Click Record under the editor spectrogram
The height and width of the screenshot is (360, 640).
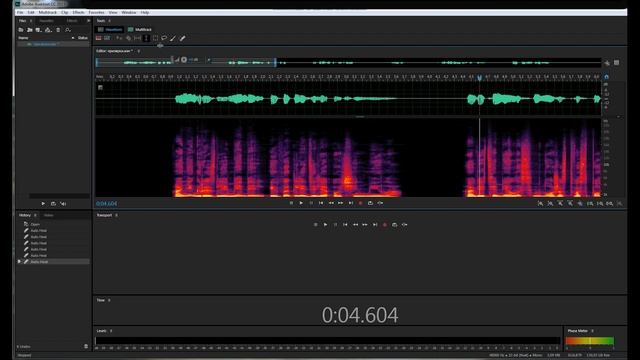coord(360,203)
